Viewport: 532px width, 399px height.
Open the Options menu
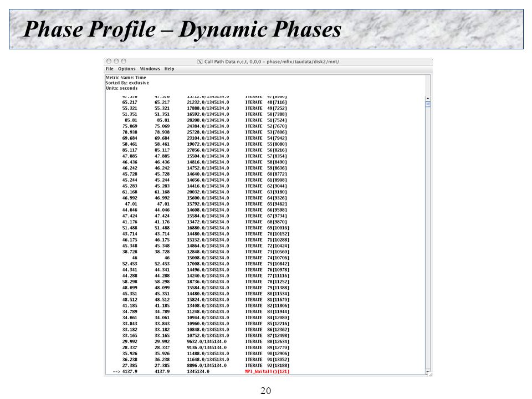pos(126,69)
